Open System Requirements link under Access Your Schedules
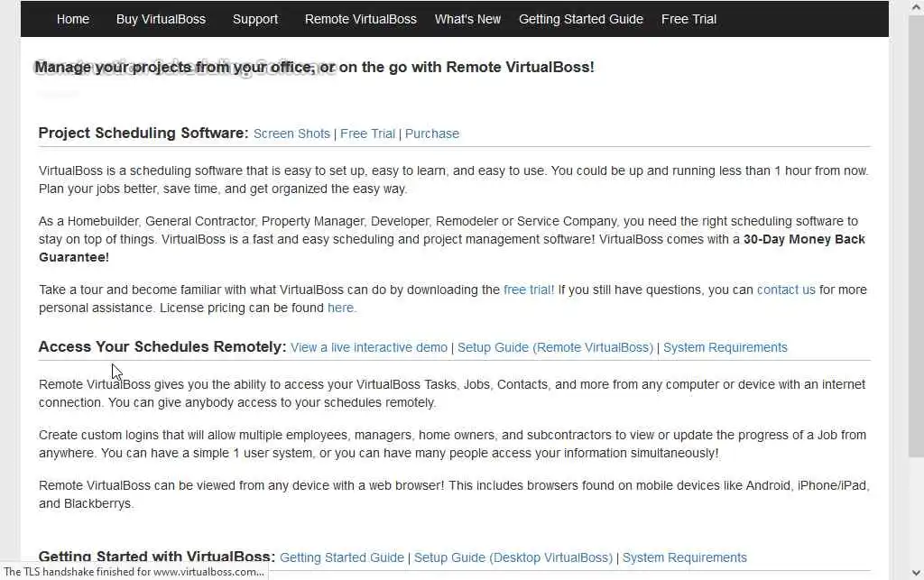Screen dimensions: 924x580 (x=725, y=347)
